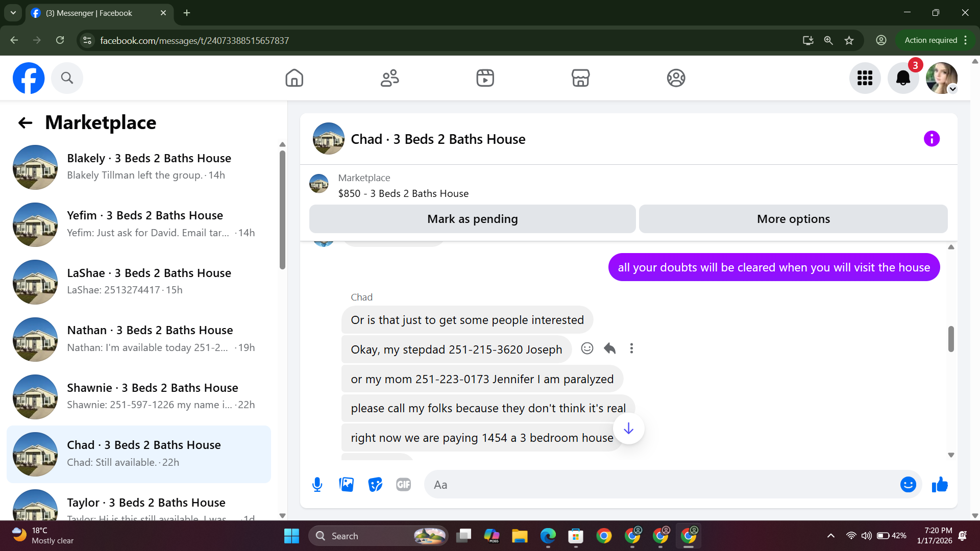Click the voice clip microphone icon
Viewport: 980px width, 551px height.
317,485
